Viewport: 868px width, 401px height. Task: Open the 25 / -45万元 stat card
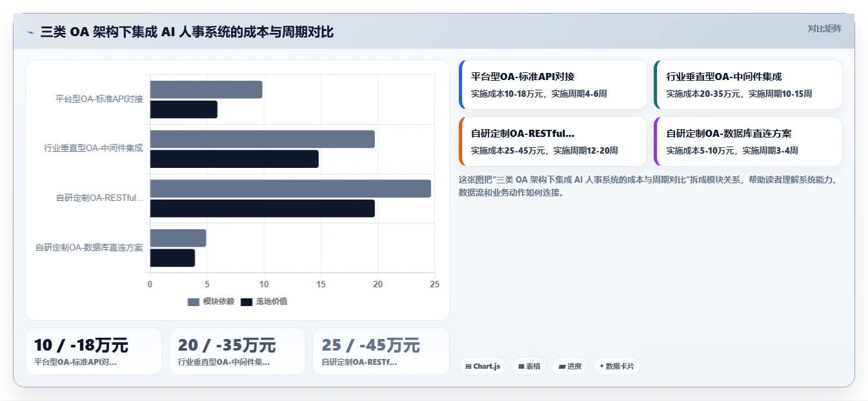click(381, 351)
